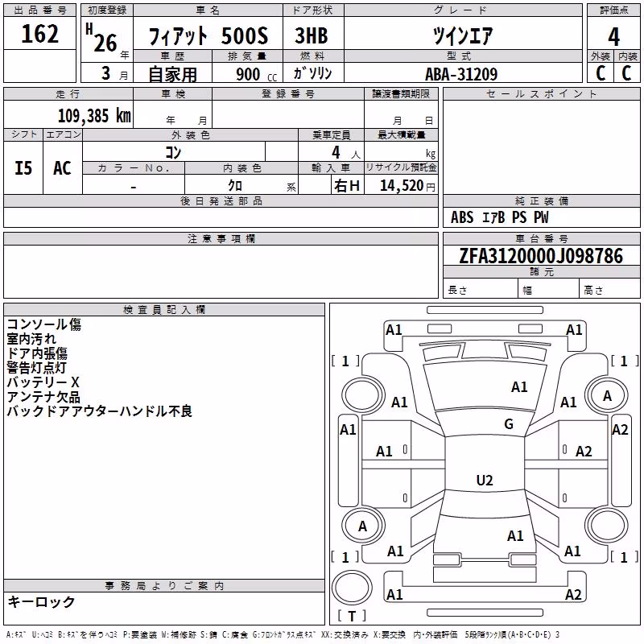Image resolution: width=644 pixels, height=644 pixels.
Task: Select the ガソリン fuel type
Action: point(312,73)
